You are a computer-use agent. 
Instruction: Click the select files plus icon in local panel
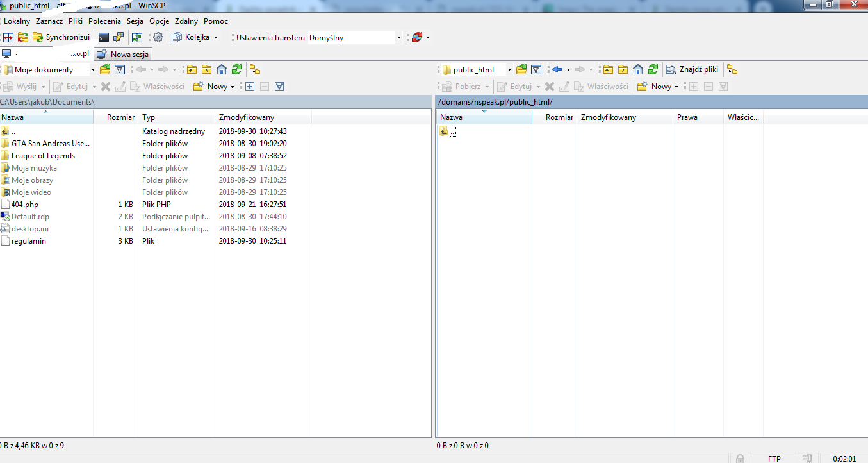[250, 87]
